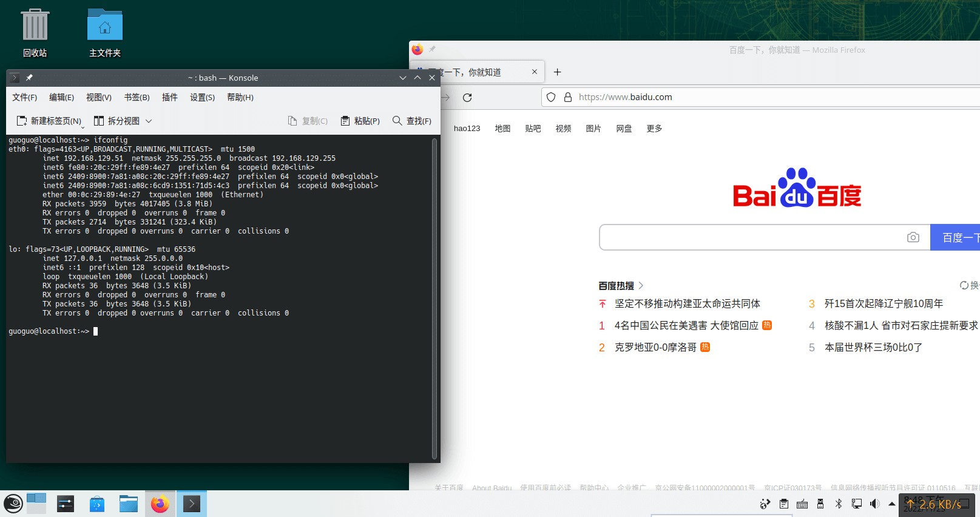Click the Bluetooth tray icon

coord(839,504)
